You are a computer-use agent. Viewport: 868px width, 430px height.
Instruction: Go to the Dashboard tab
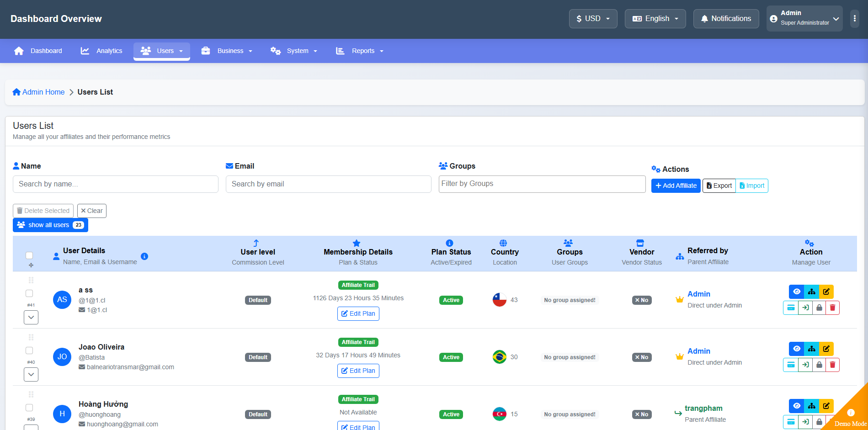(x=38, y=51)
